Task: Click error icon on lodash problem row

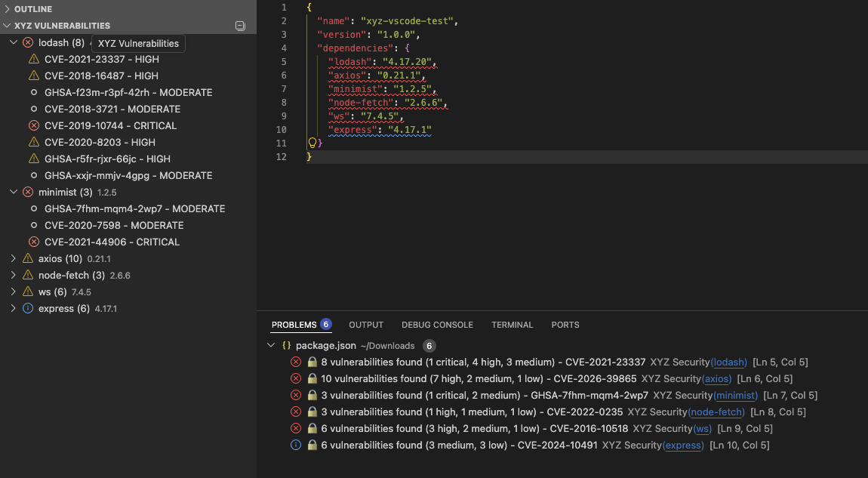Action: pos(296,362)
